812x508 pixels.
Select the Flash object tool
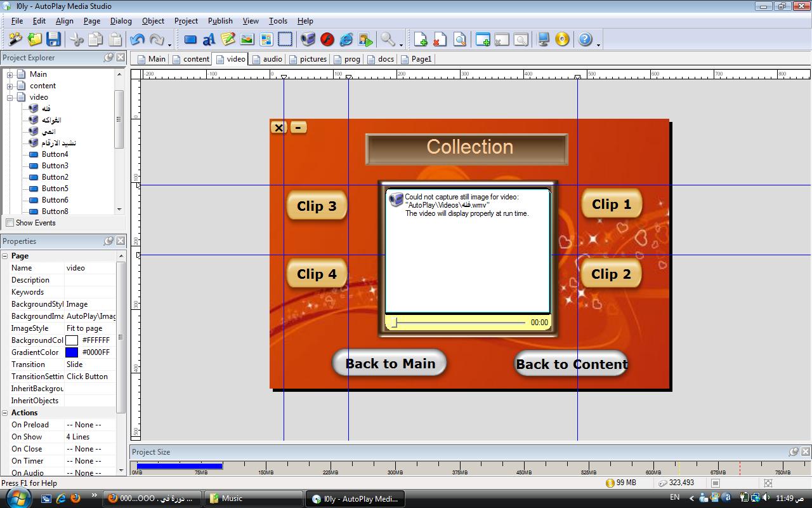tap(327, 39)
